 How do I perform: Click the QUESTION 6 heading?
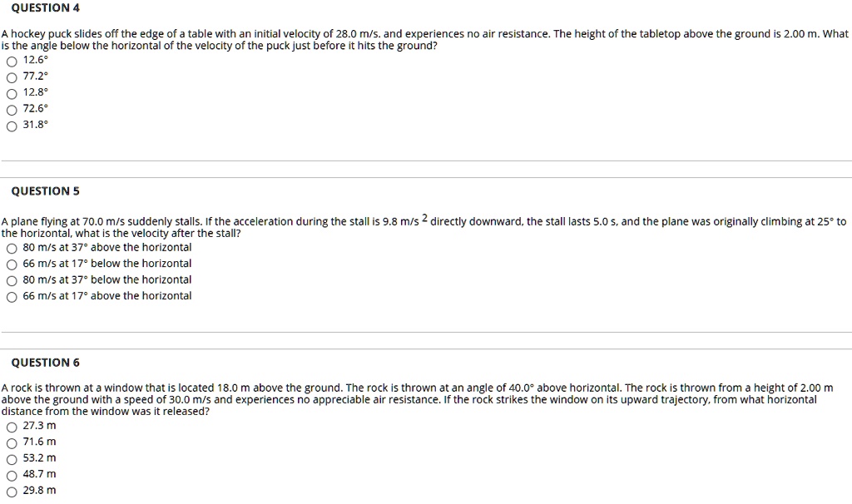point(46,363)
